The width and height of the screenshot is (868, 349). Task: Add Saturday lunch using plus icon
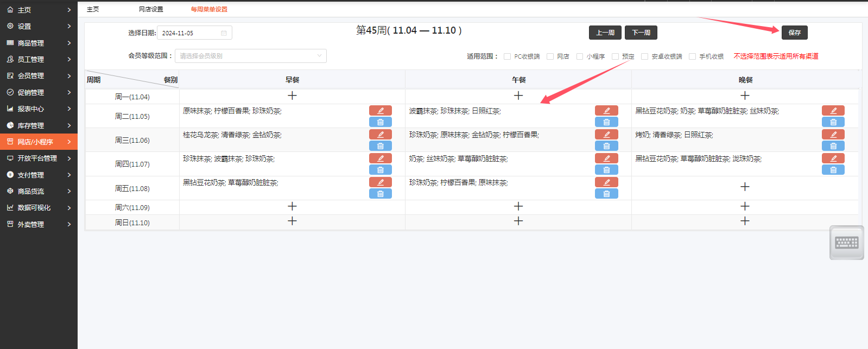coord(518,206)
